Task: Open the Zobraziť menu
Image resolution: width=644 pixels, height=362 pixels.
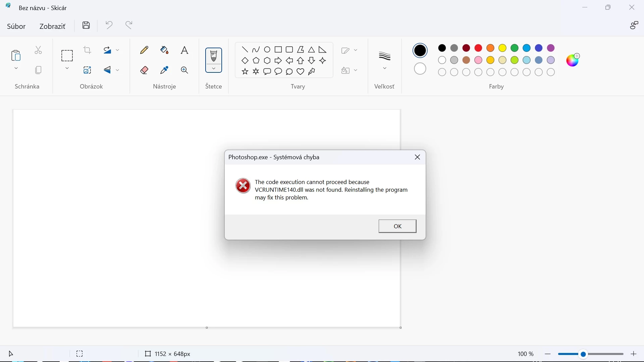Action: pos(52,26)
